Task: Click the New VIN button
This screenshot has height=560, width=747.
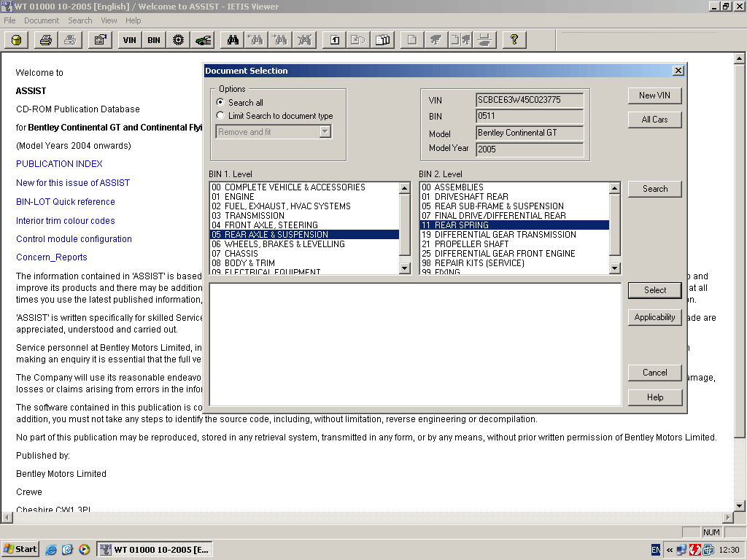Action: point(654,96)
